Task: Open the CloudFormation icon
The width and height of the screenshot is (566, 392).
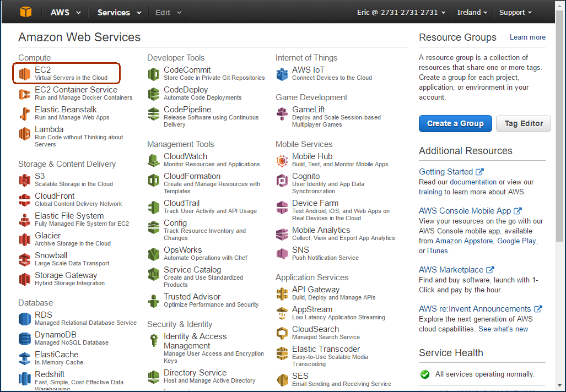Action: (154, 180)
